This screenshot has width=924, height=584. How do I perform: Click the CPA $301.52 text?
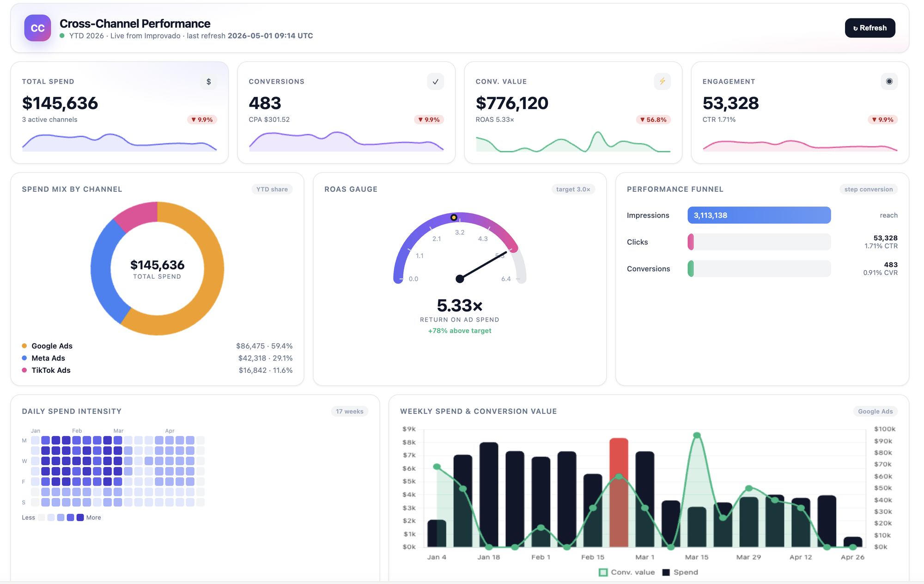[x=269, y=120]
